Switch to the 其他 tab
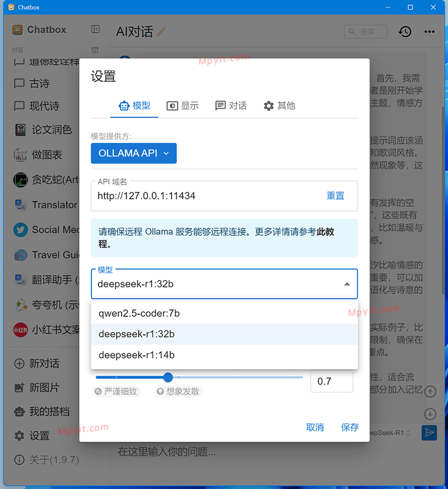 (x=279, y=106)
